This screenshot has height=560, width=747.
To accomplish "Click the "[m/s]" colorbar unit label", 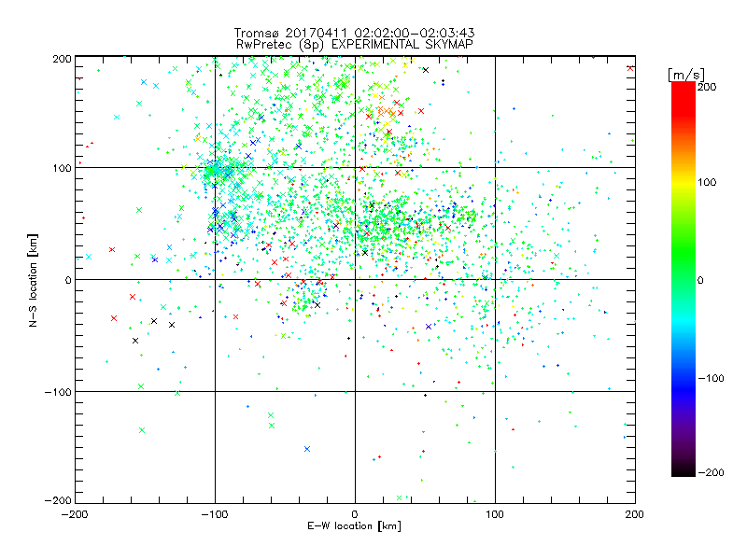I will point(685,75).
